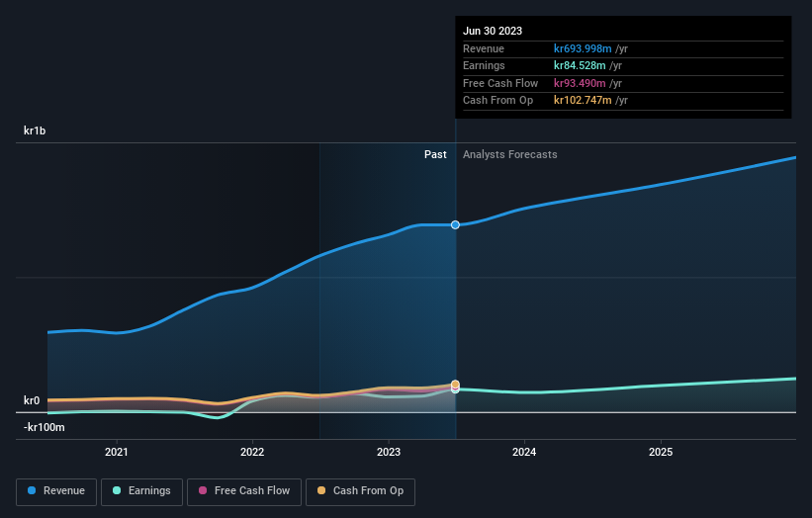Click the Cash From Op label in tooltip
Image resolution: width=812 pixels, height=518 pixels.
point(497,101)
